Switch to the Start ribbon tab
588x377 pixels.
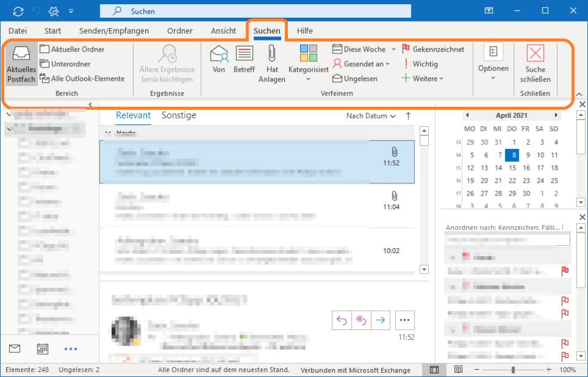(53, 31)
